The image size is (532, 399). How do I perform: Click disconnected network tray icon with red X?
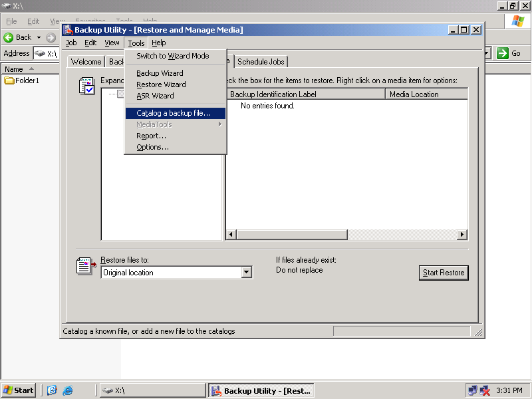(x=485, y=390)
